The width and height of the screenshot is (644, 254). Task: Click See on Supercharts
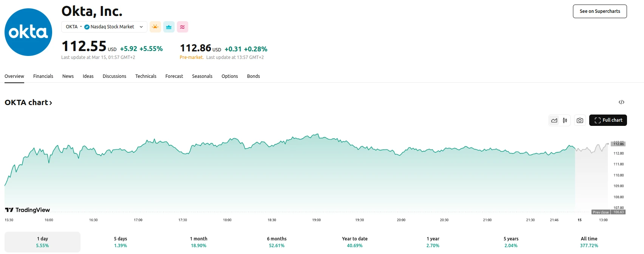coord(599,11)
